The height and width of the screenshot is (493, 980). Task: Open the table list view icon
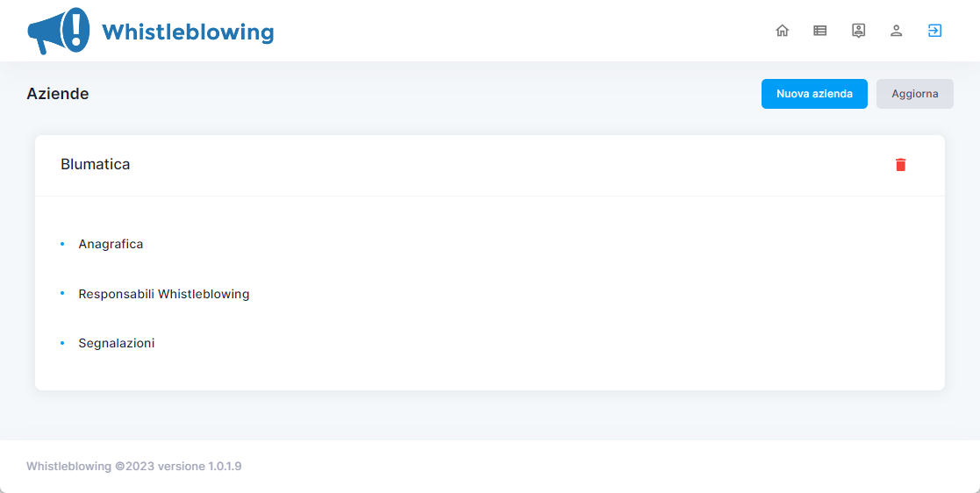coord(820,31)
